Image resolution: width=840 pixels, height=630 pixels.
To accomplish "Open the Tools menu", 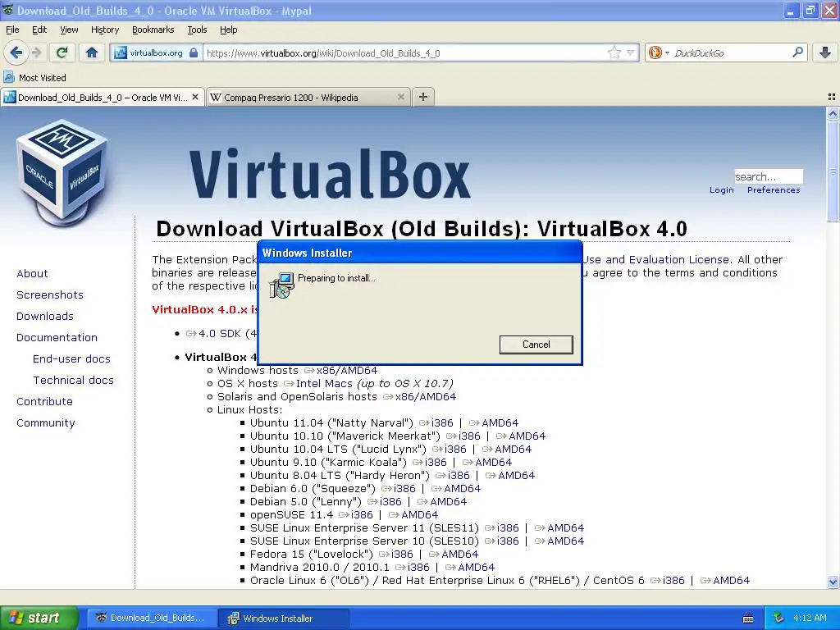I will tap(197, 30).
